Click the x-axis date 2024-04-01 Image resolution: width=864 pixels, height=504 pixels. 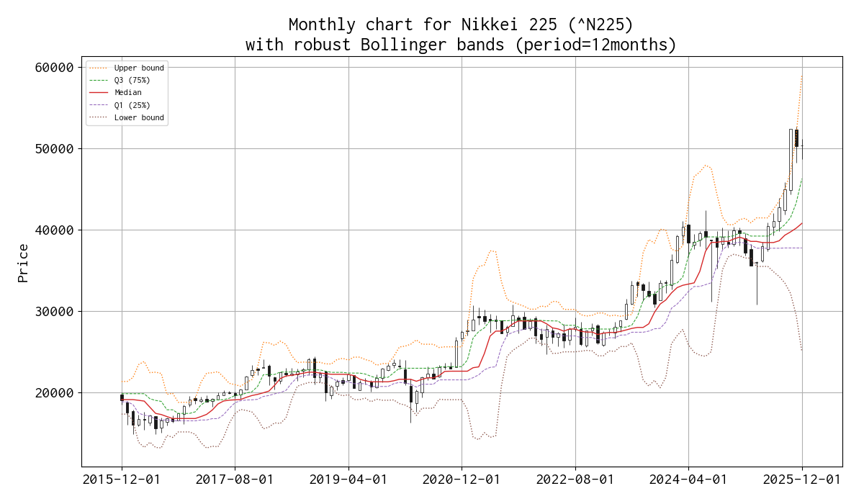pos(689,480)
